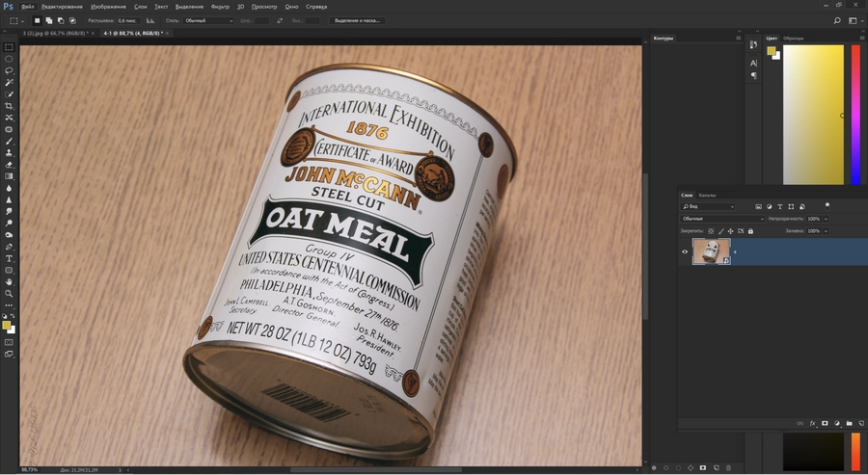868x475 pixels.
Task: Select the Elliptical Marquee tool
Action: (9, 59)
